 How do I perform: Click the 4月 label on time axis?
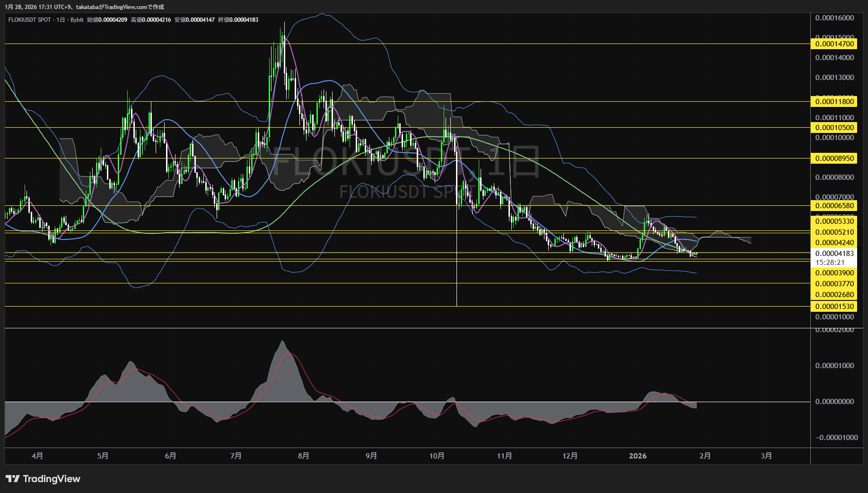[x=37, y=456]
